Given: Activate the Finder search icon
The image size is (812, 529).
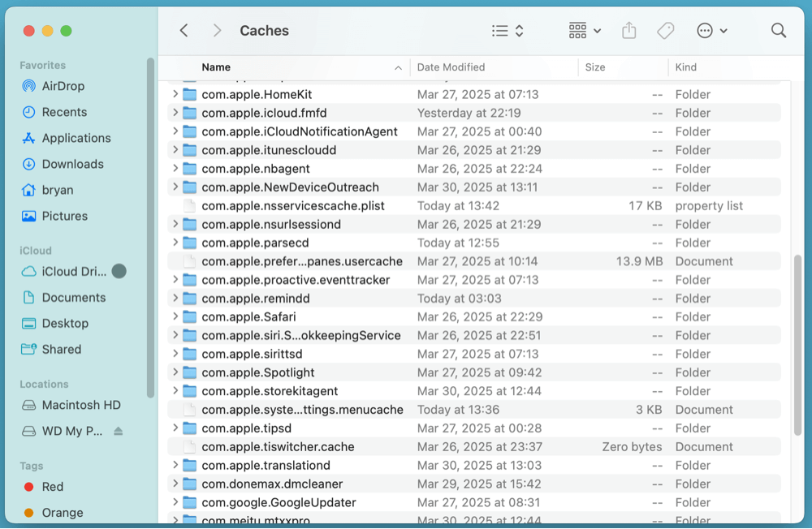Looking at the screenshot, I should (778, 30).
